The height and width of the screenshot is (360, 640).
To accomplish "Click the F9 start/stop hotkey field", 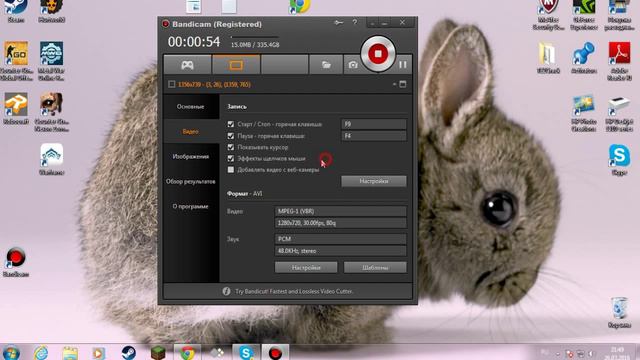I will 374,124.
